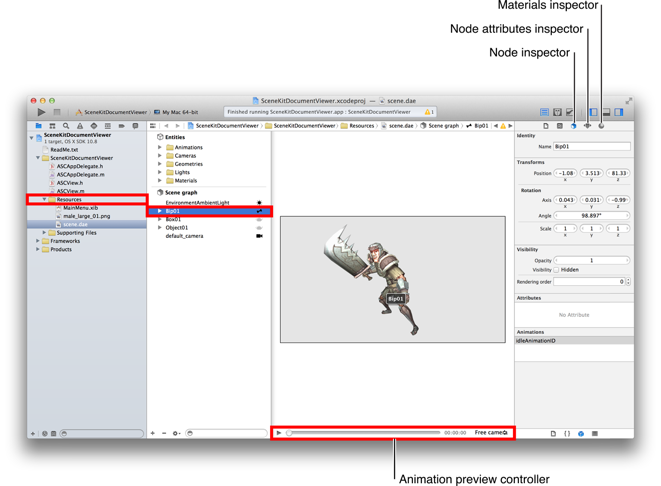Expand the Animations entity folder
This screenshot has height=486, width=661.
click(x=160, y=147)
